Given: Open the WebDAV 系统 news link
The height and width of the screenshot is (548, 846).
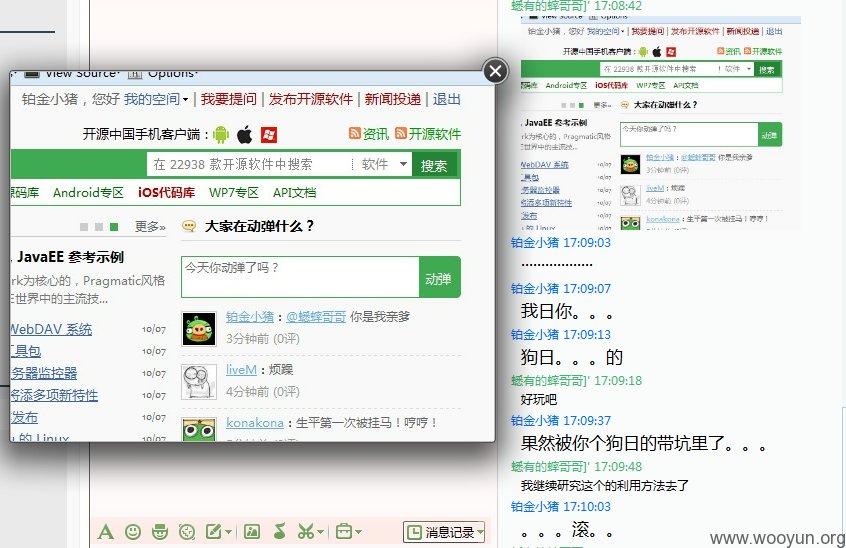Looking at the screenshot, I should pos(51,330).
